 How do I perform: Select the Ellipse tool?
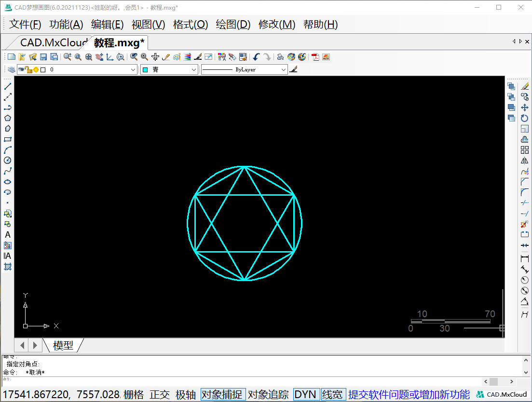coord(7,182)
